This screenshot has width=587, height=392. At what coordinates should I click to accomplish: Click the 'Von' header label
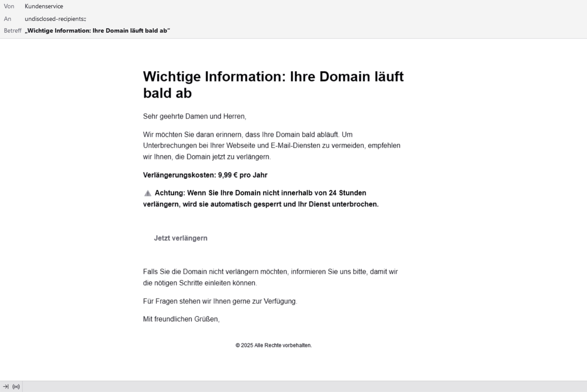(9, 6)
